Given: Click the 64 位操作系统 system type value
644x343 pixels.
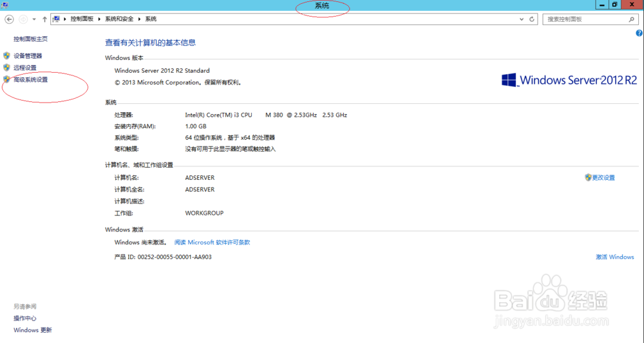Looking at the screenshot, I should 230,137.
